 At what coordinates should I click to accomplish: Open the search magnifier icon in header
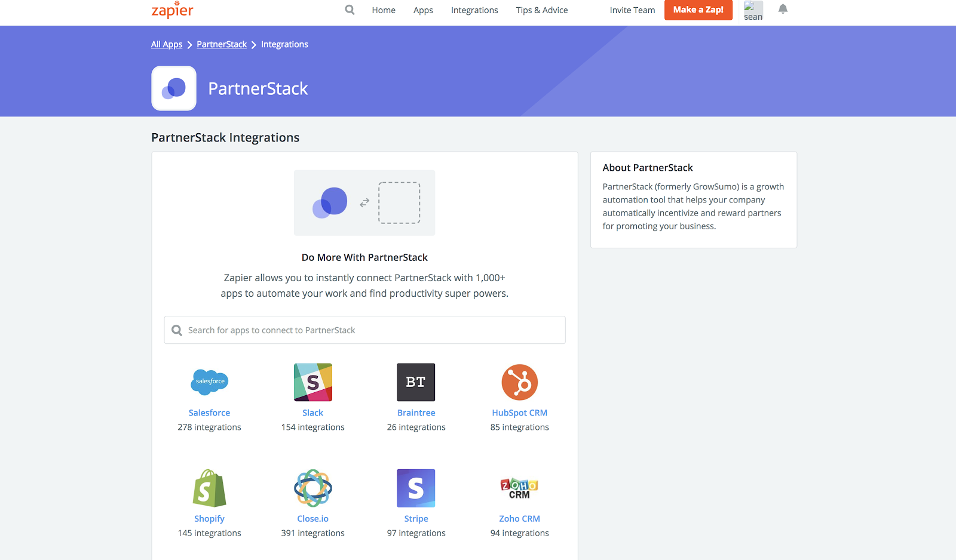click(x=350, y=10)
